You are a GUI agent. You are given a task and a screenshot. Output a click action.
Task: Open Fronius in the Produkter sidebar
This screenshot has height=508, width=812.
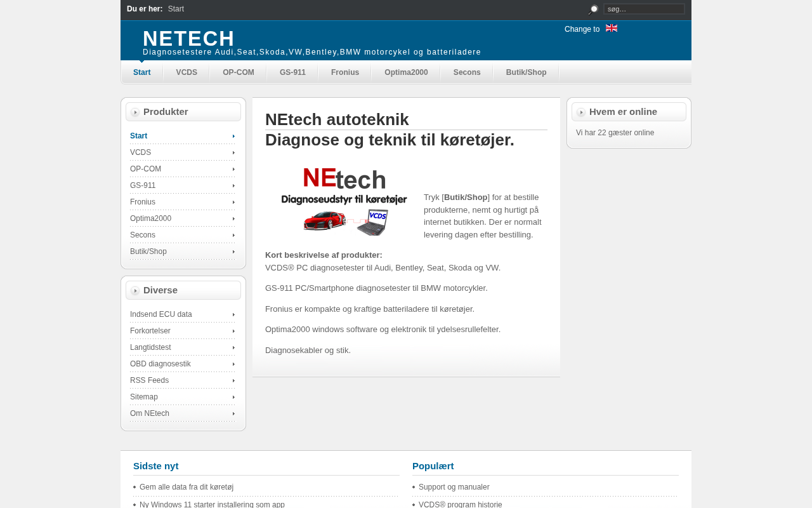click(183, 202)
